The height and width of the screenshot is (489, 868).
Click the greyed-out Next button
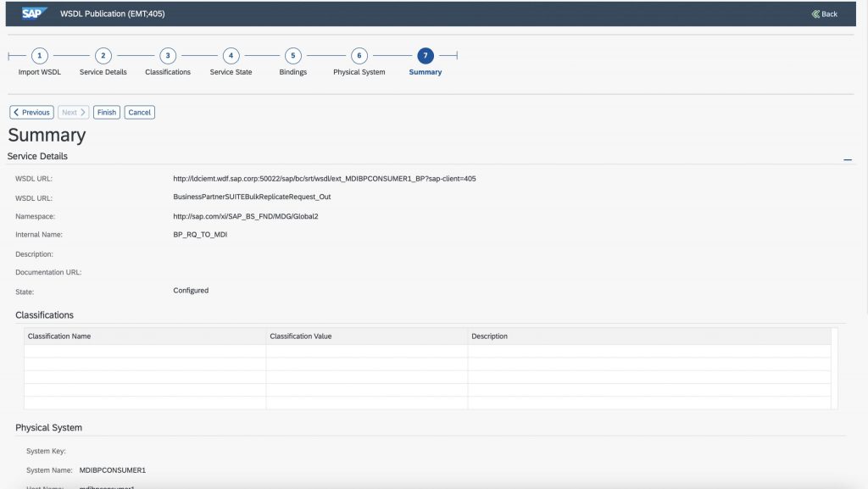click(73, 113)
